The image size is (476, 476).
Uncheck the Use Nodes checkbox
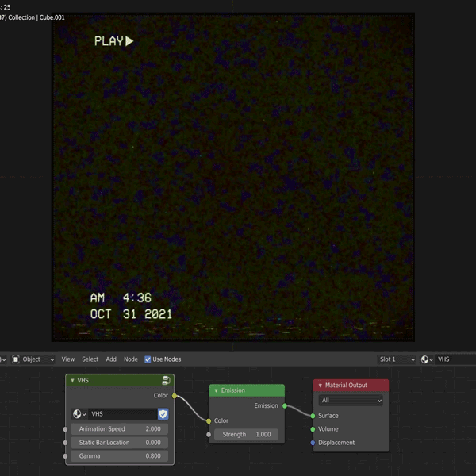coord(148,359)
